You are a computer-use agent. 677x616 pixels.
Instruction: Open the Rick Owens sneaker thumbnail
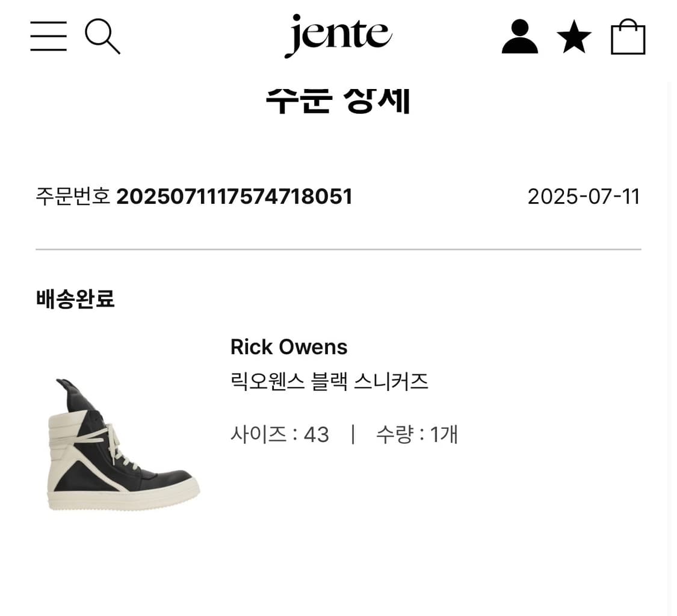tap(123, 445)
